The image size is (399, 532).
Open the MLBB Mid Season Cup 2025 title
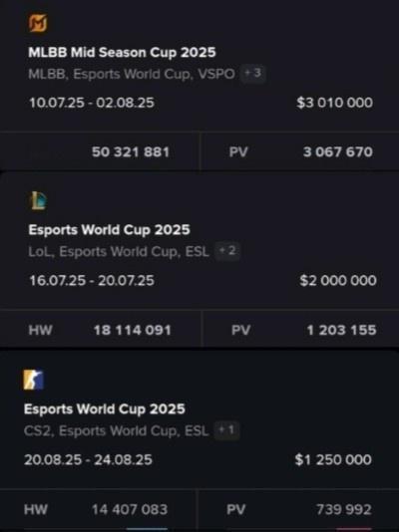(x=122, y=52)
